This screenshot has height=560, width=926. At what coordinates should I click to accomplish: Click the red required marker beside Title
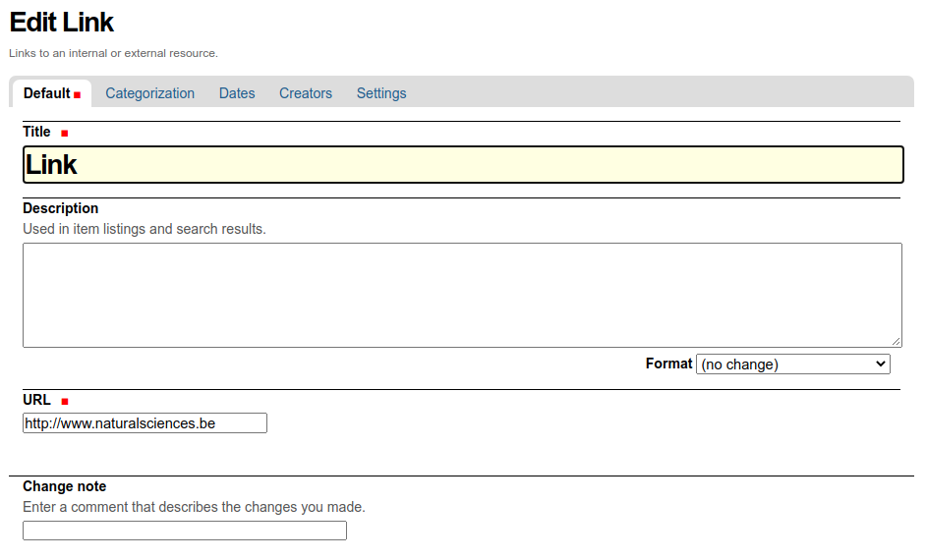tap(65, 133)
